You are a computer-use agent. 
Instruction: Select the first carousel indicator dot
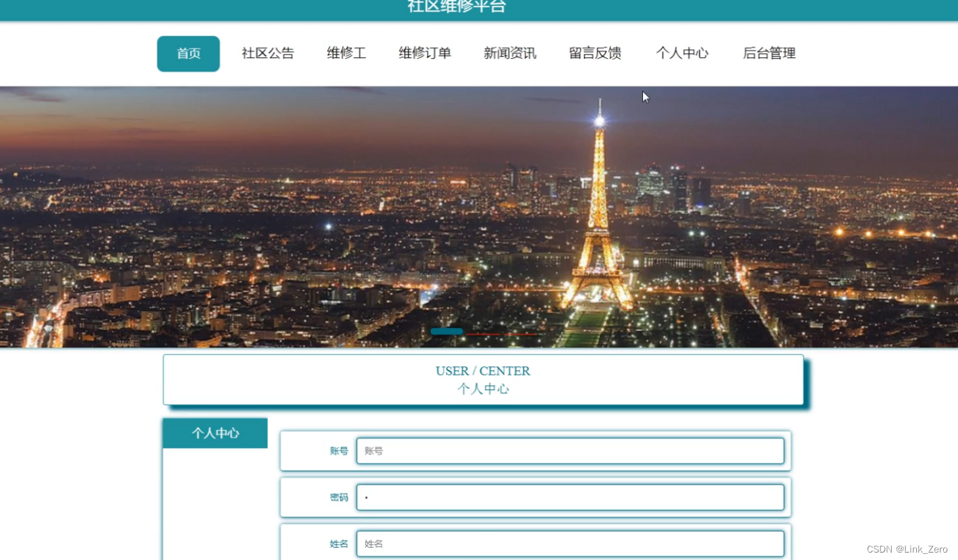447,331
